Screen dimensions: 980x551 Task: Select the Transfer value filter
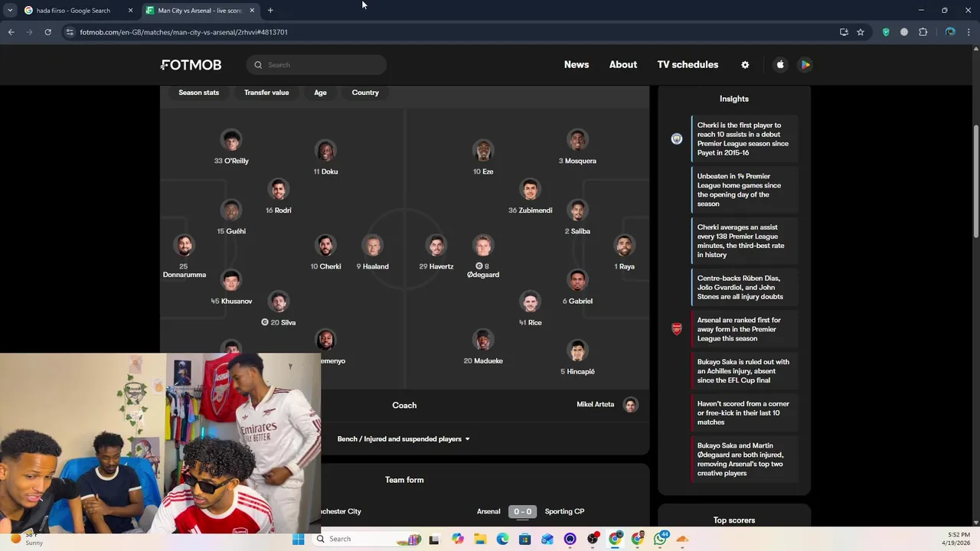pos(266,93)
